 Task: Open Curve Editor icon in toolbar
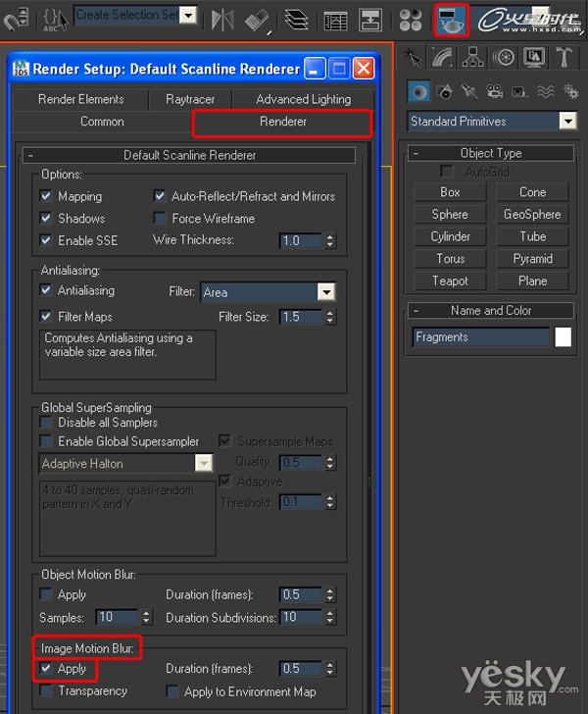[x=335, y=21]
